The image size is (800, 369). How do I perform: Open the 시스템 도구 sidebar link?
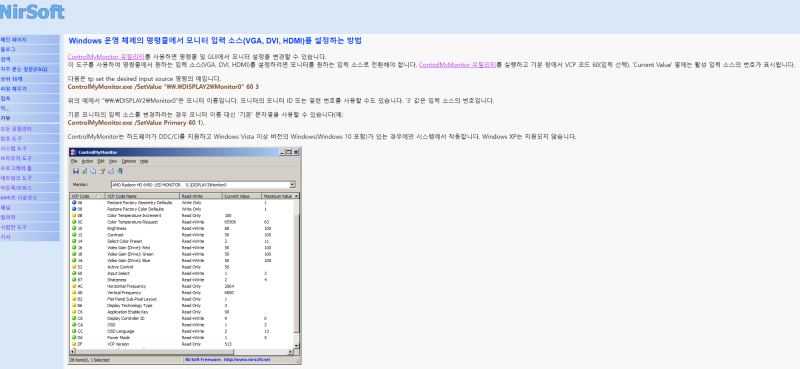pos(30,148)
